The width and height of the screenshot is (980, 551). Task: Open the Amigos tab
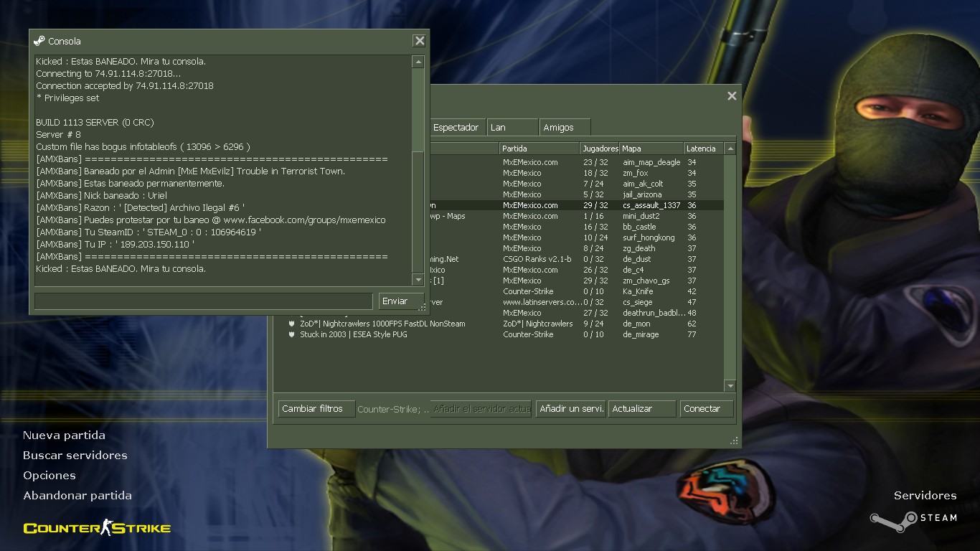pos(565,127)
